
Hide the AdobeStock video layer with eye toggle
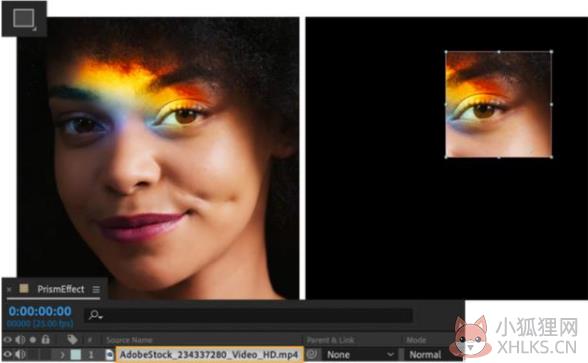point(8,354)
